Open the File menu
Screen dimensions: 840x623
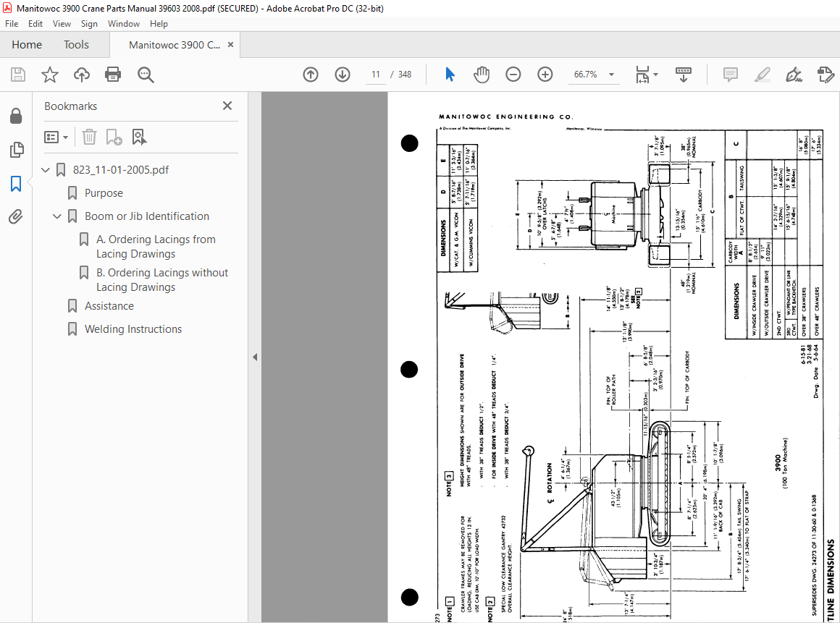(12, 24)
